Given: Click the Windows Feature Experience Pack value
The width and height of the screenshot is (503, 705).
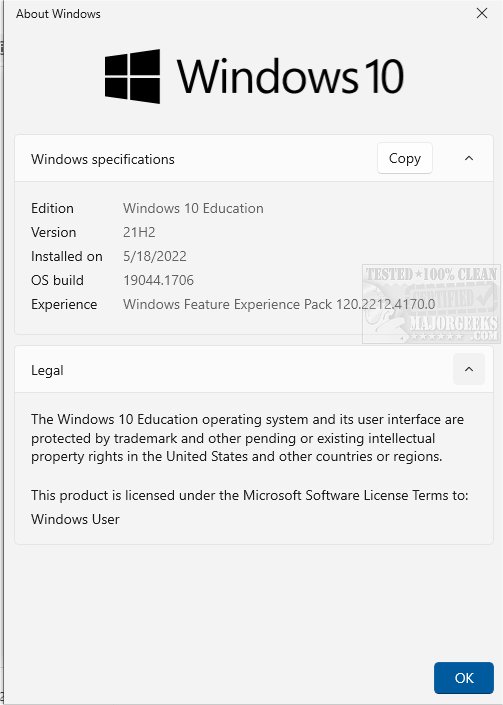Looking at the screenshot, I should (x=279, y=304).
